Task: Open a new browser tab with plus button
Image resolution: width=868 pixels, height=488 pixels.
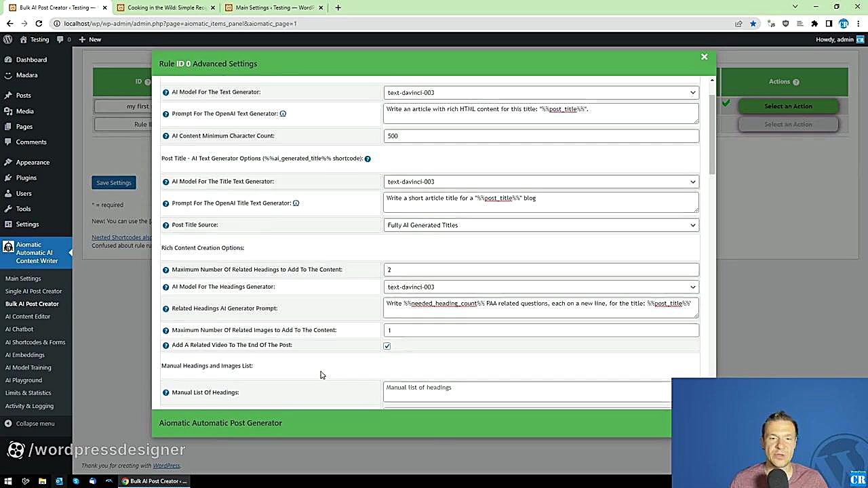Action: (x=338, y=7)
